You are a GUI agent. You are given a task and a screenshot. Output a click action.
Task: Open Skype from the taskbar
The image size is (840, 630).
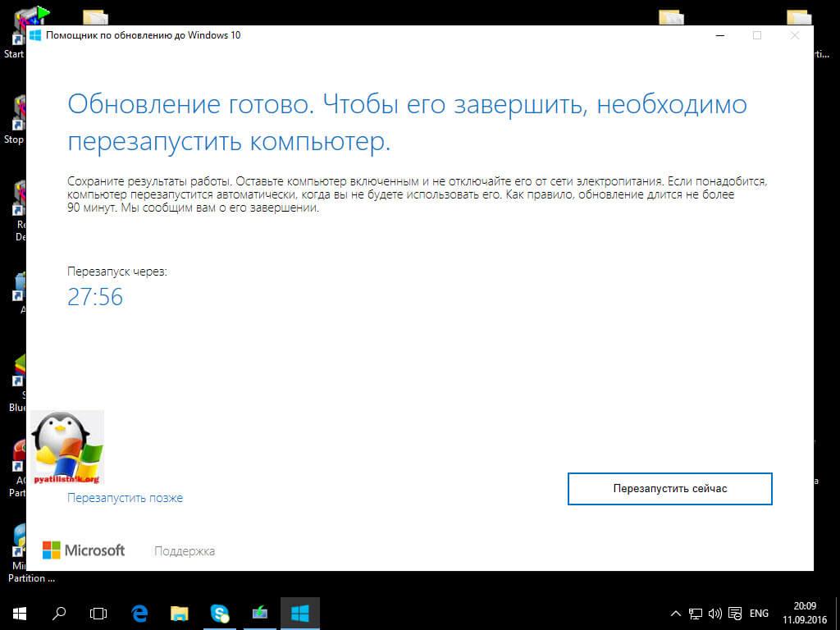[x=220, y=614]
